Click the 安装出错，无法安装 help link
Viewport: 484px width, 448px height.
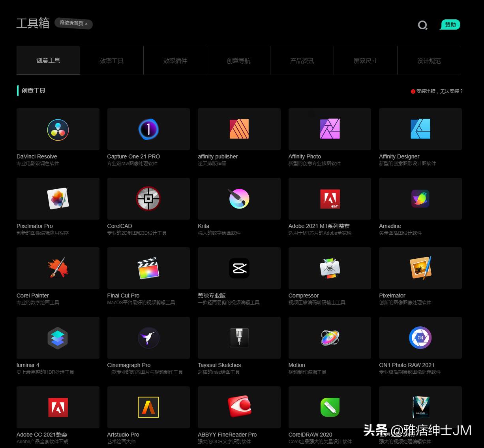[x=437, y=91]
